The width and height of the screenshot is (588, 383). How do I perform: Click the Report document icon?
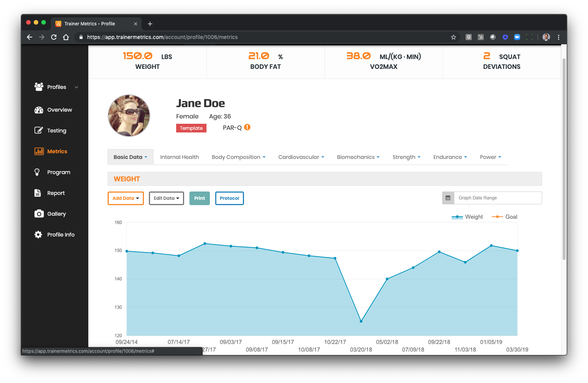(x=38, y=193)
